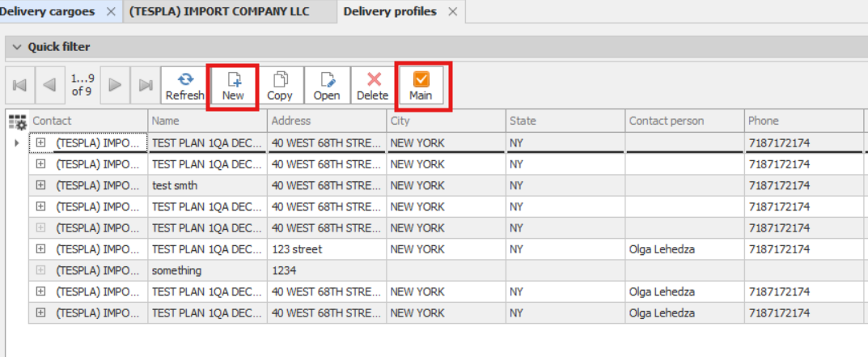The width and height of the screenshot is (868, 357).
Task: Switch to the Delivery cargoes tab
Action: pyautogui.click(x=48, y=11)
